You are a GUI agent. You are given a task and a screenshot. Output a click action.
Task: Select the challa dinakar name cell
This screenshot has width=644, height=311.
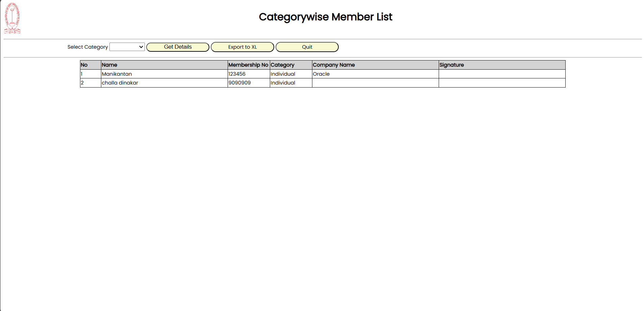click(x=120, y=83)
